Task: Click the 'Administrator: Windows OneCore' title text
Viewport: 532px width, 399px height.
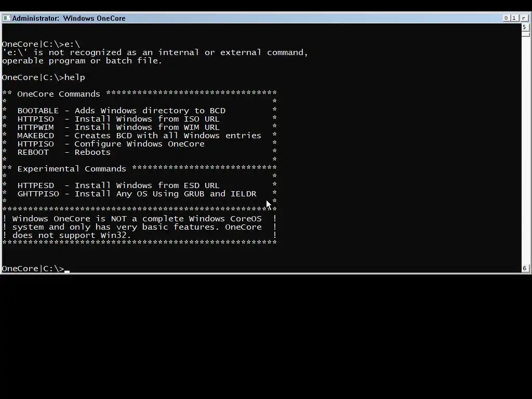Action: tap(69, 18)
